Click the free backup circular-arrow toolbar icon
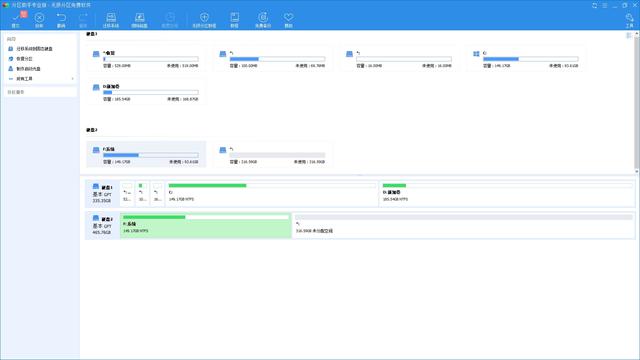This screenshot has width=640, height=360. coord(263,19)
